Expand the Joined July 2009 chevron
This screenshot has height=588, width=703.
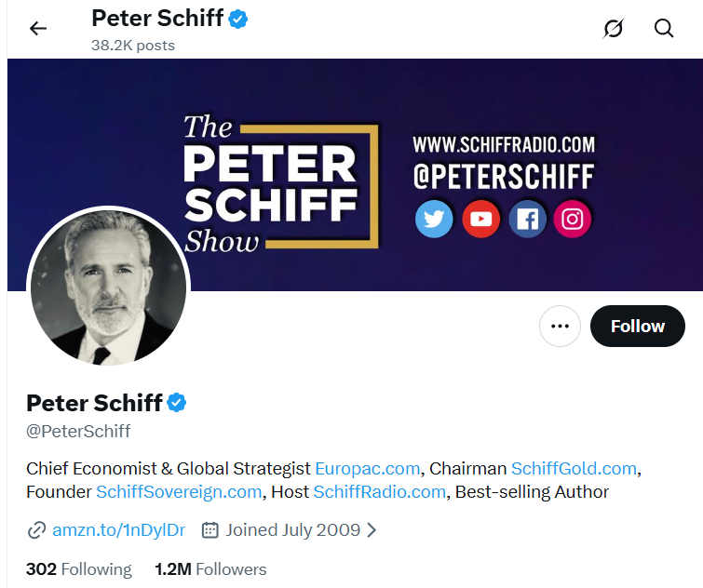[x=372, y=530]
